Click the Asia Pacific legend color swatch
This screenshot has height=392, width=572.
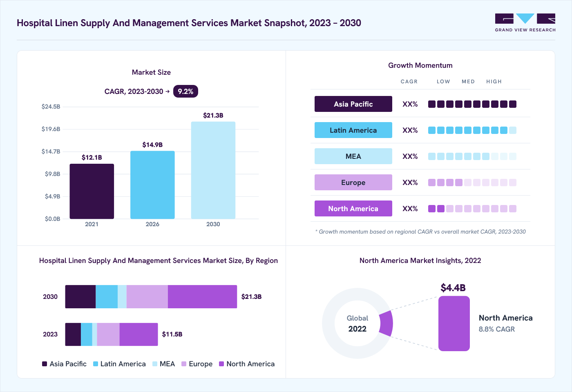45,364
